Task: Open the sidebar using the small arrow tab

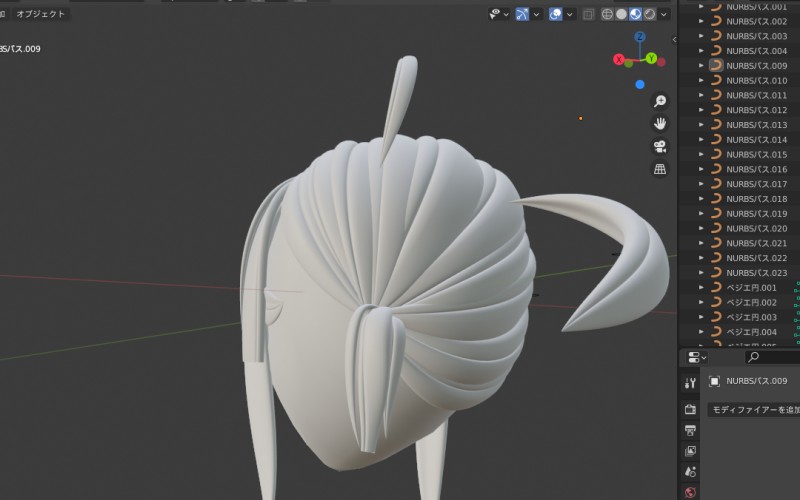Action: (674, 39)
